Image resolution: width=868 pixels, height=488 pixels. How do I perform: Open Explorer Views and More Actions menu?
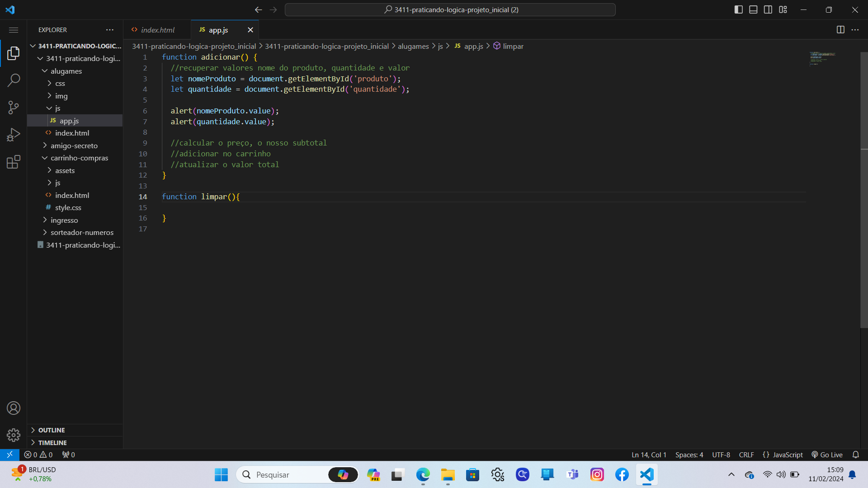click(x=110, y=30)
